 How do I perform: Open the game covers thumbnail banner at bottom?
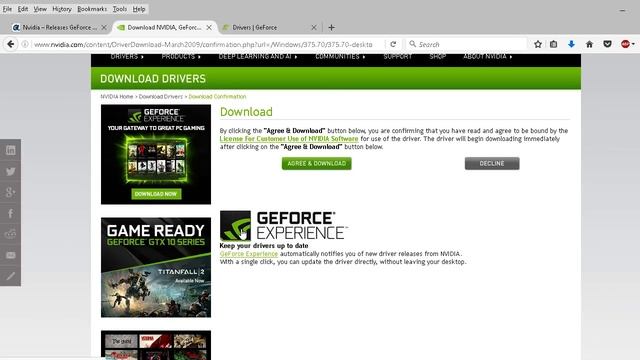pyautogui.click(x=156, y=345)
